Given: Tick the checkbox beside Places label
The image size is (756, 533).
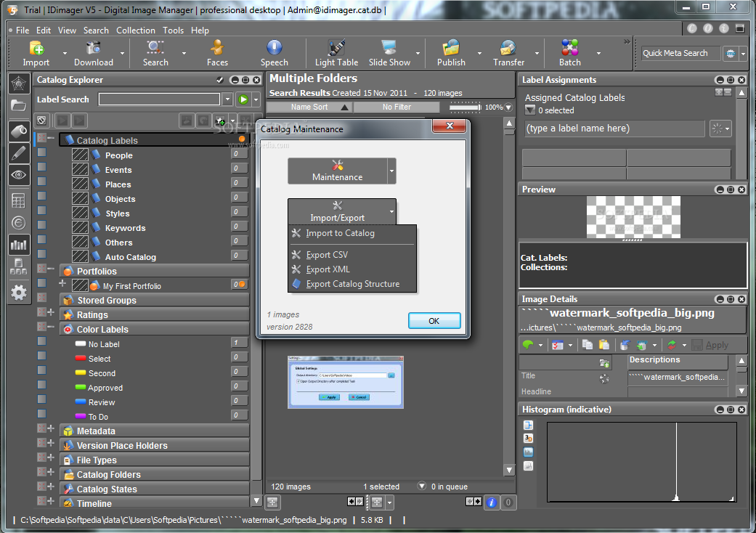Looking at the screenshot, I should (x=42, y=182).
